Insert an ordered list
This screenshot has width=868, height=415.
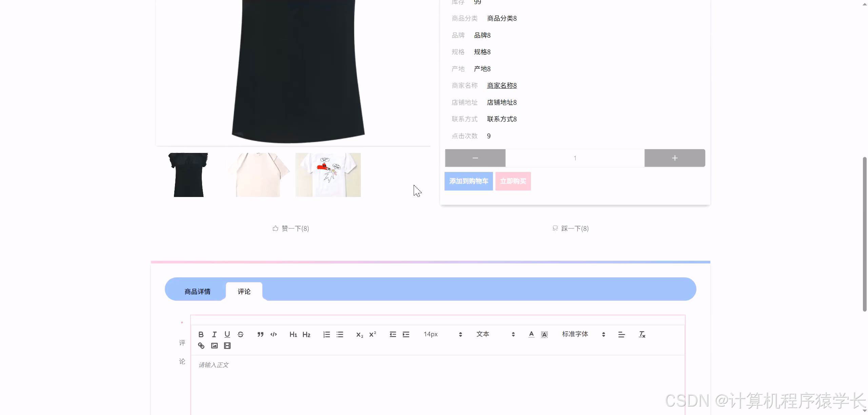click(x=326, y=334)
